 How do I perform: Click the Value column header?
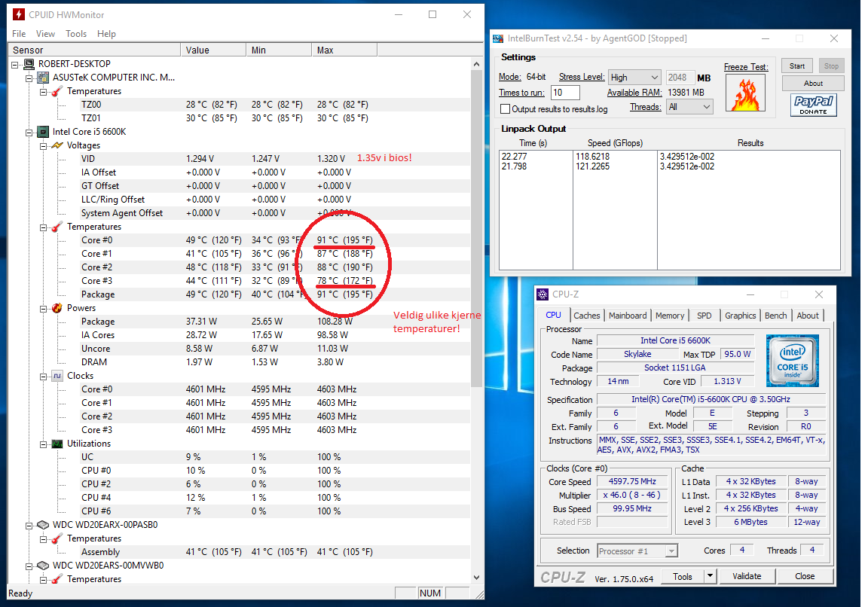213,50
